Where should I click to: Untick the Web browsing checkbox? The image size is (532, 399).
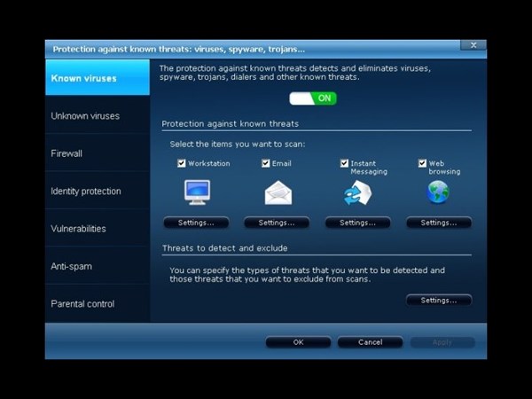coord(423,163)
